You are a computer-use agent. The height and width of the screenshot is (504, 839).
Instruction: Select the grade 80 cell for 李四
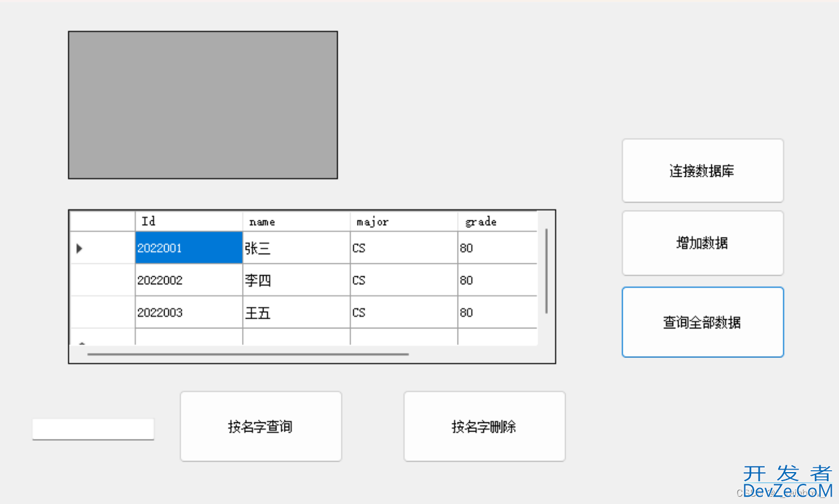498,280
